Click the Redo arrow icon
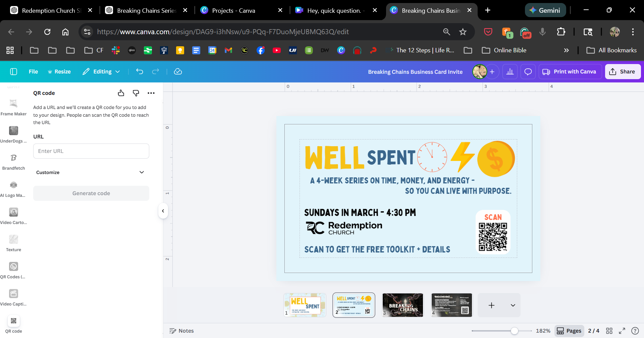 coord(155,71)
